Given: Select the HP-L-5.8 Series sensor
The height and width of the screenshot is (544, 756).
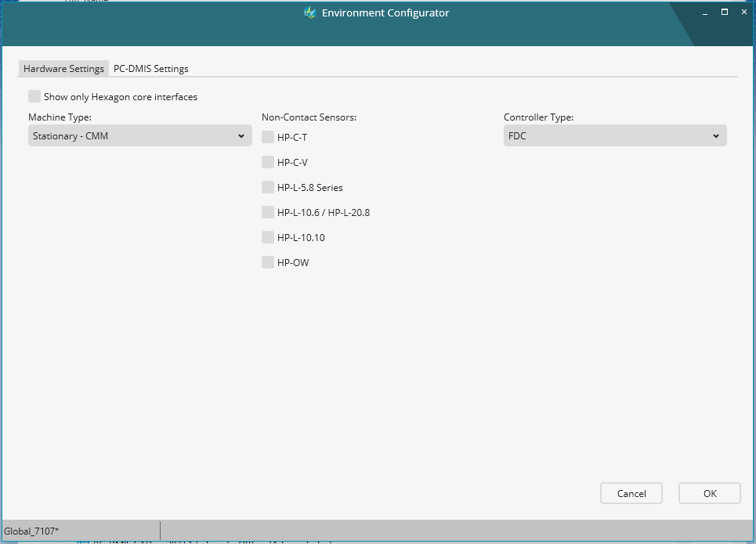Looking at the screenshot, I should (x=267, y=187).
